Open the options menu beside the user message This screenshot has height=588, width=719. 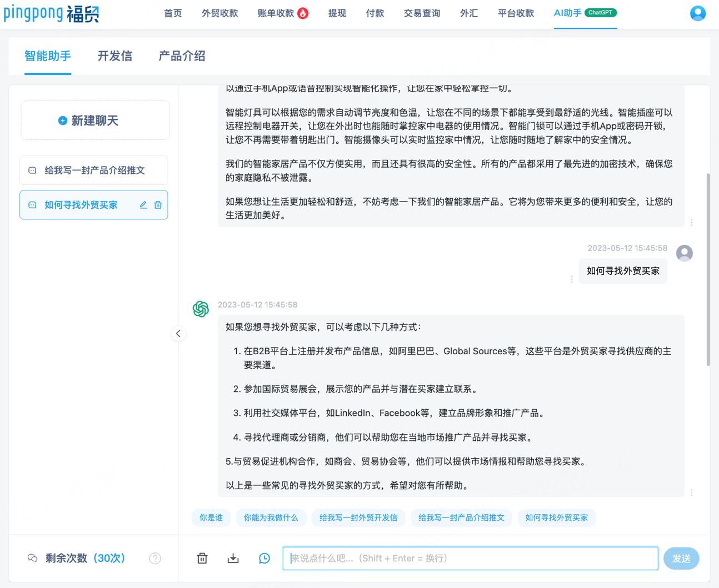[x=572, y=279]
